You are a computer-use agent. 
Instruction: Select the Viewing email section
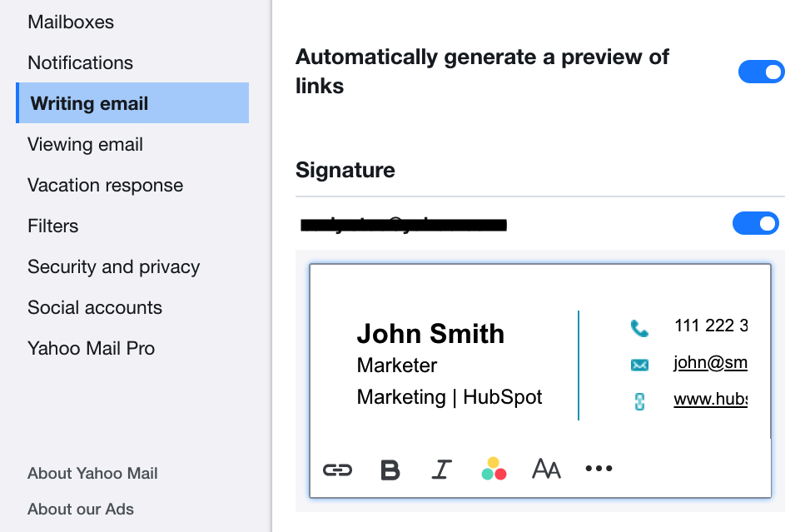84,144
